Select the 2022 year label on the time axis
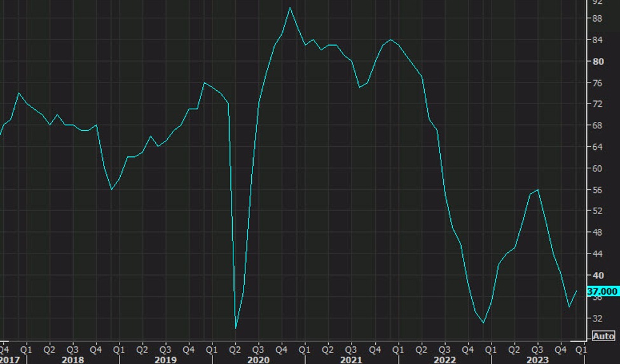Viewport: 620px width, 364px height. pos(444,360)
